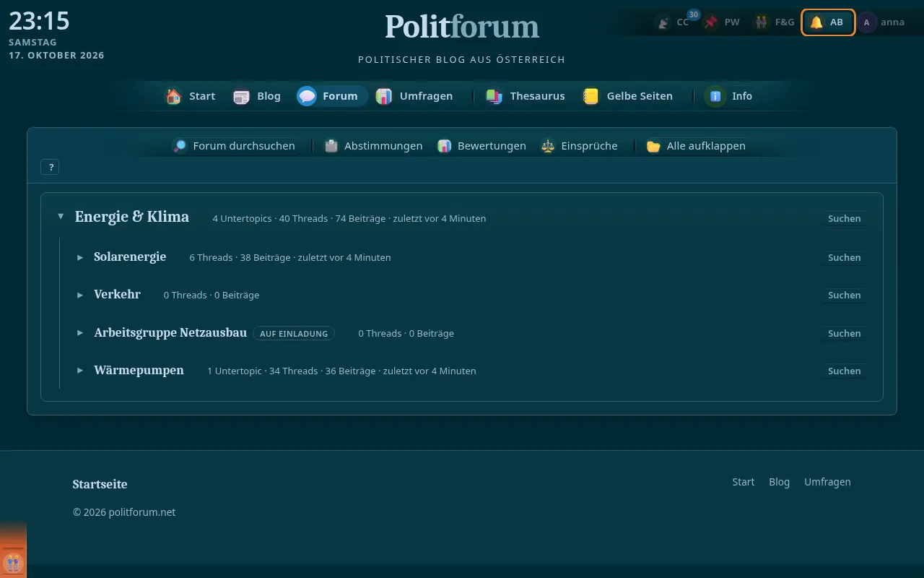Open the anna user profile avatar

pyautogui.click(x=867, y=22)
